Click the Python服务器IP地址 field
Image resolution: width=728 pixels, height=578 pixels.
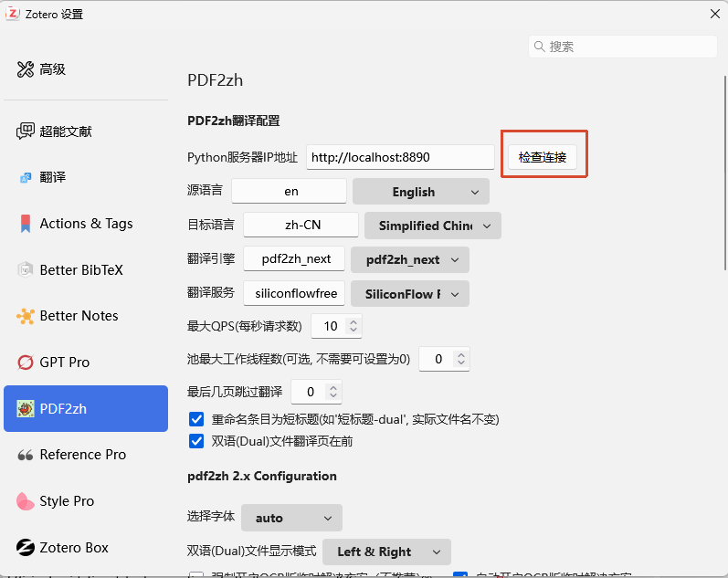[x=400, y=157]
